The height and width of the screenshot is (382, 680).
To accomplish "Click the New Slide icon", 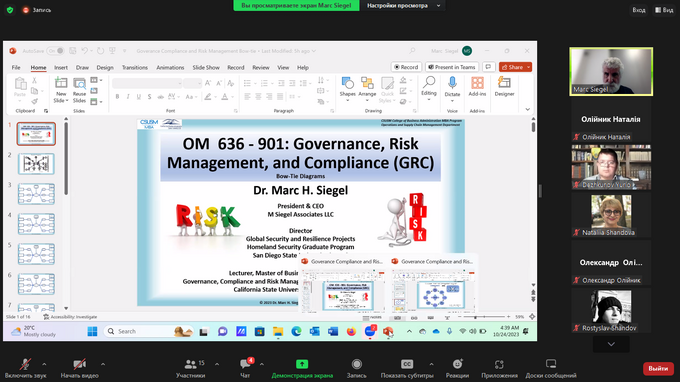I will (x=61, y=82).
